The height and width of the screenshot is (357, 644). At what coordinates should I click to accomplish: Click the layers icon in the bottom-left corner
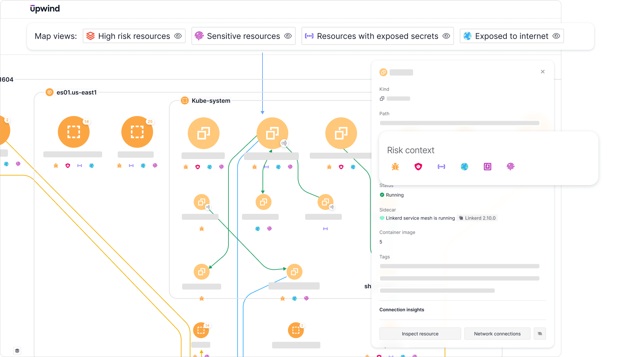tap(17, 351)
